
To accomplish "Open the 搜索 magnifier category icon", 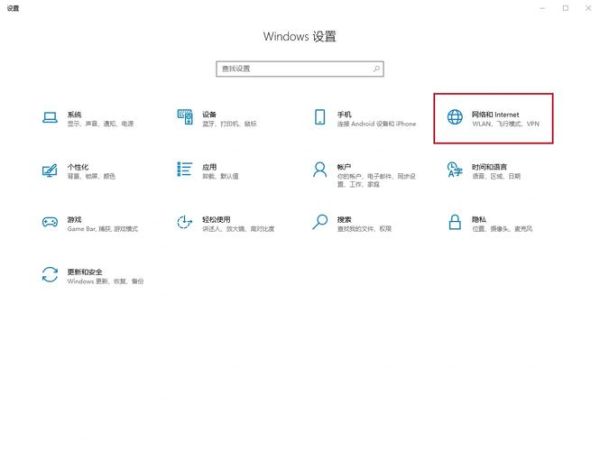I will point(320,222).
